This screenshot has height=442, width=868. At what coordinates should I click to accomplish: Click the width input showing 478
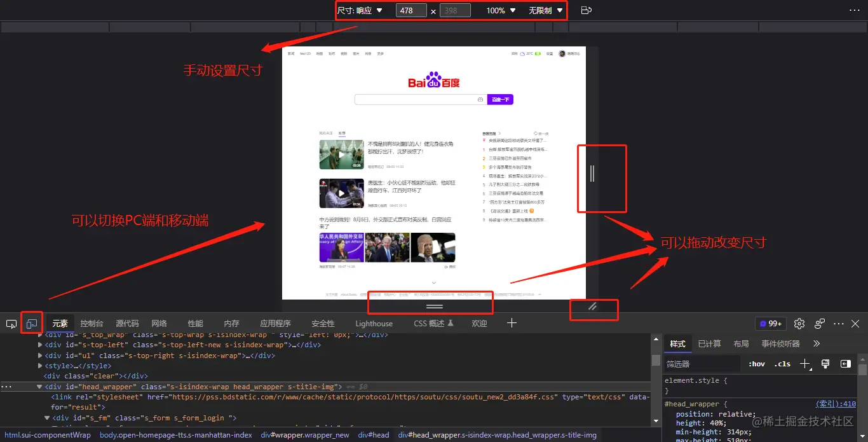(411, 10)
